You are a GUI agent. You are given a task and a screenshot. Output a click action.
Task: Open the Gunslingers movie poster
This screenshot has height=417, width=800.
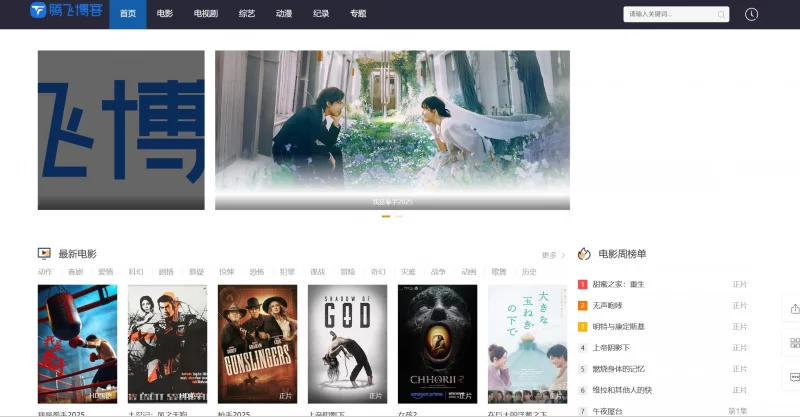coord(257,343)
